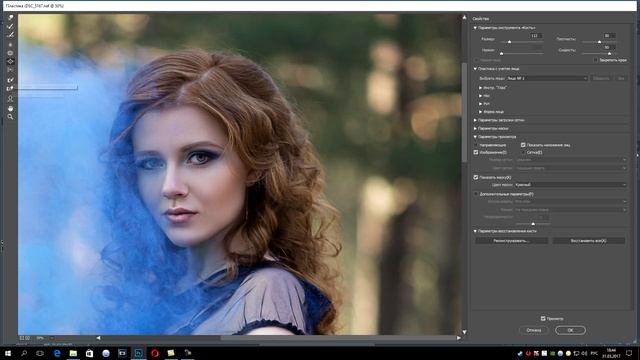Click the brush Size value field
Image resolution: width=640 pixels, height=360 pixels.
[x=536, y=36]
